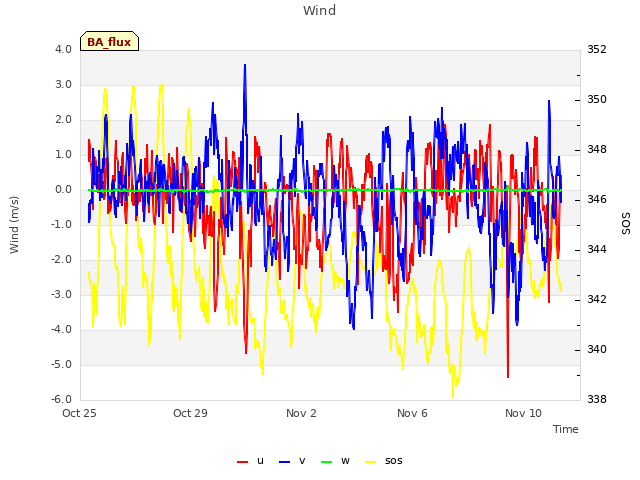Click the -6.0 left axis value
Screen dimensions: 640x480
coord(62,400)
